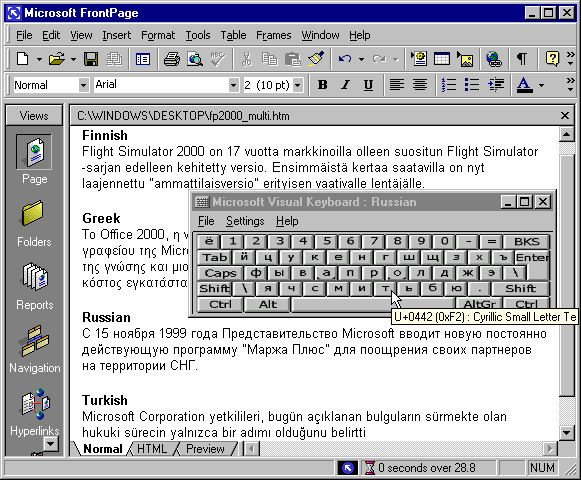Click the Font Color A swatch

(524, 85)
